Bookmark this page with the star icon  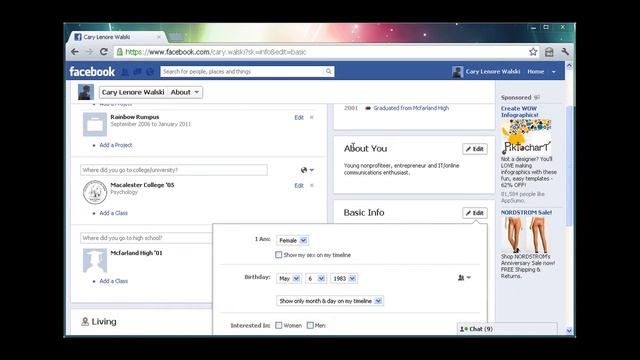pos(533,52)
